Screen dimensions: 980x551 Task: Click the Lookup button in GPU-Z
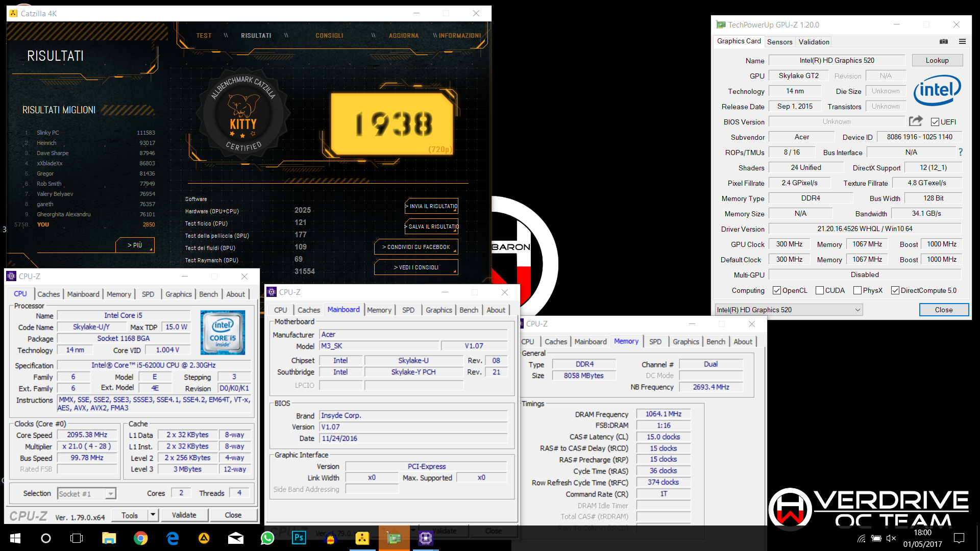(x=937, y=60)
